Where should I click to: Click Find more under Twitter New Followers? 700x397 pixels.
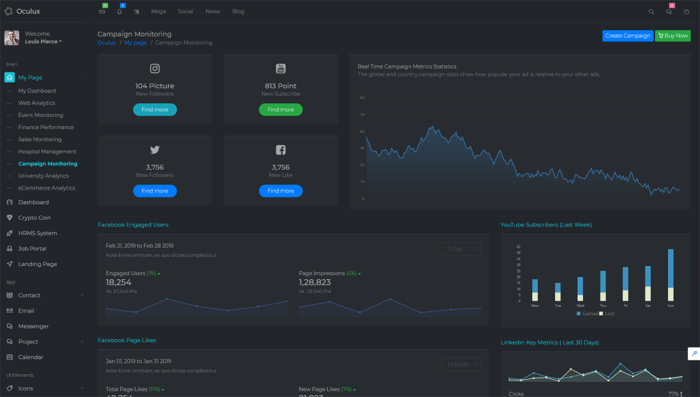click(155, 191)
